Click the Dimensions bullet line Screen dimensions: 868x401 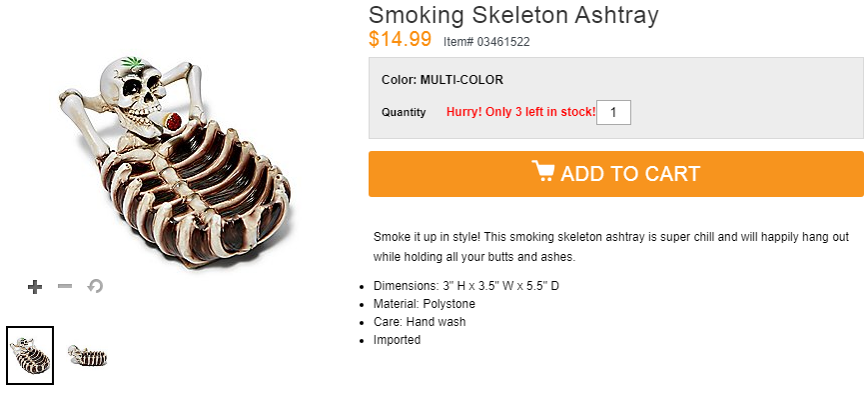[466, 286]
